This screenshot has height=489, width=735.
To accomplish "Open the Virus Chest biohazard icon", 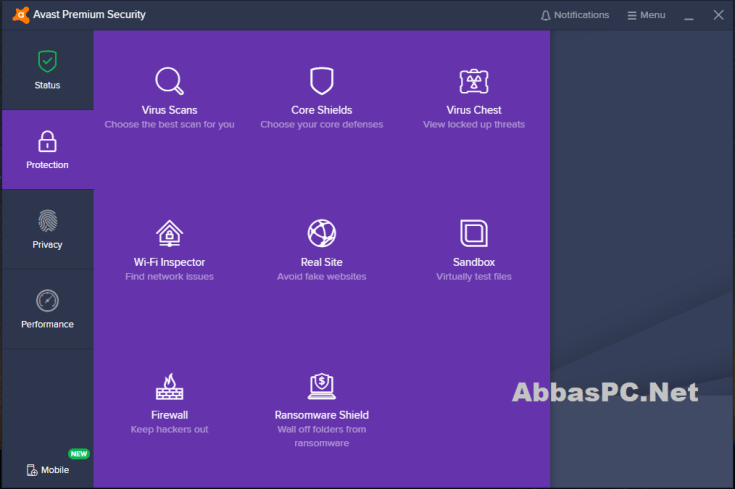I will (x=473, y=81).
